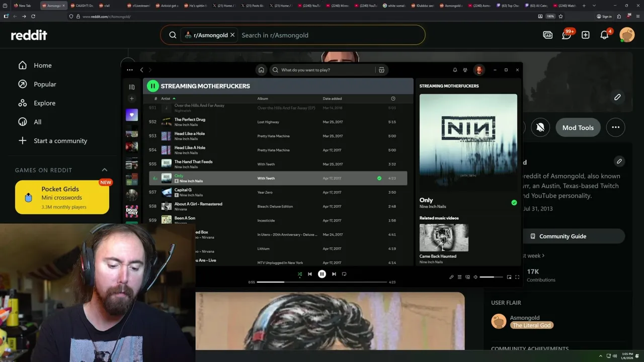This screenshot has height=362, width=644.
Task: Seek within Spotify song progress bar
Action: pyautogui.click(x=322, y=282)
